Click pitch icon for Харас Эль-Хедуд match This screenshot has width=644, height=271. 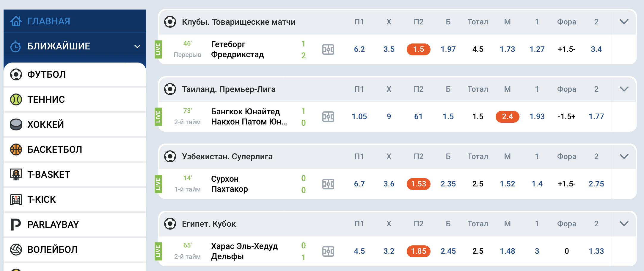click(328, 251)
